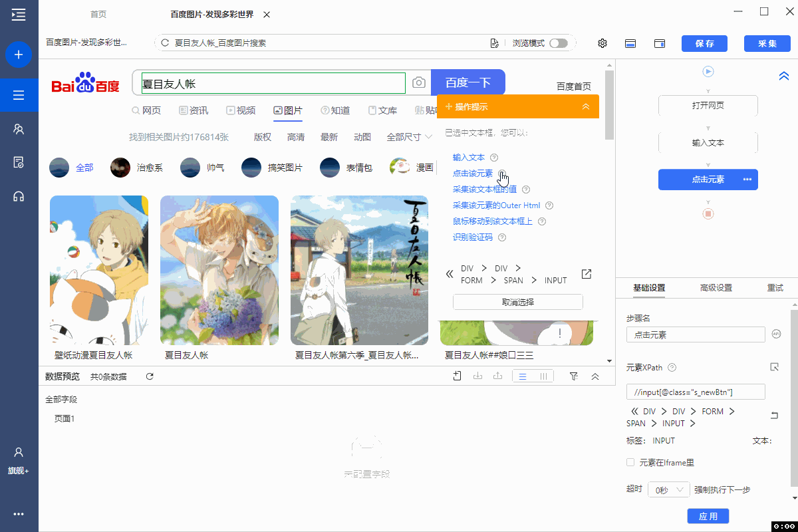Refresh the data preview
The width and height of the screenshot is (798, 532).
[x=150, y=376]
